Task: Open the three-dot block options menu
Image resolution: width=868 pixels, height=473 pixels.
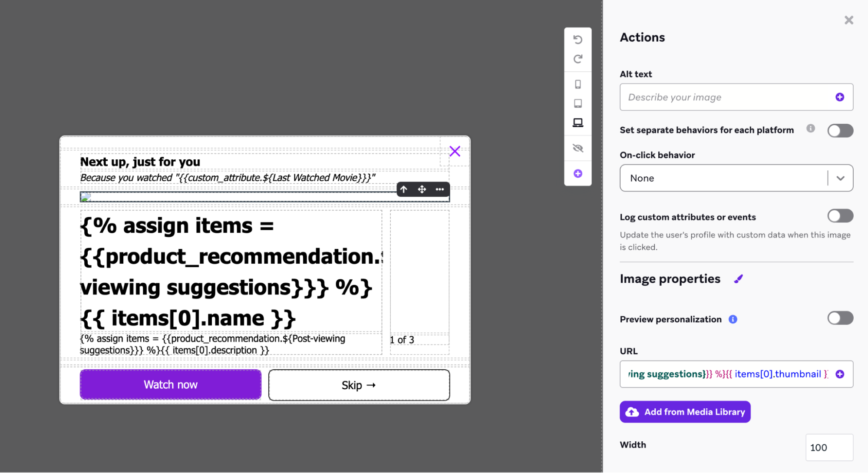Action: (x=440, y=189)
